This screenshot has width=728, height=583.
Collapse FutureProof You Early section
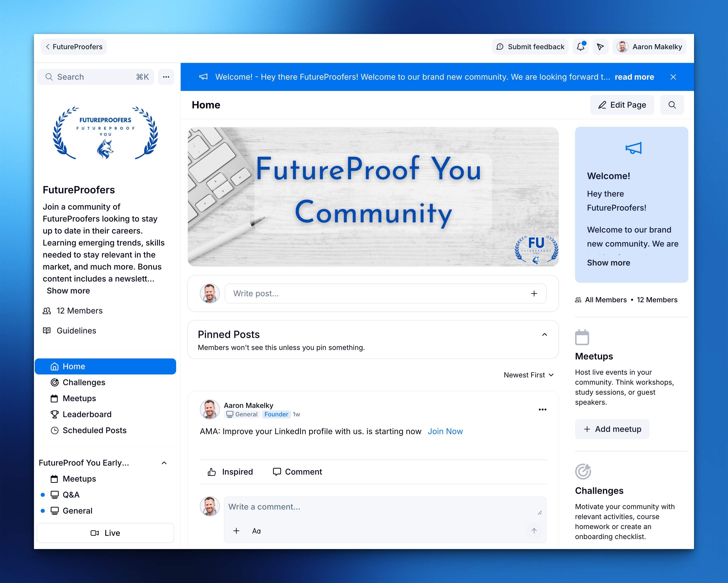[x=164, y=463]
